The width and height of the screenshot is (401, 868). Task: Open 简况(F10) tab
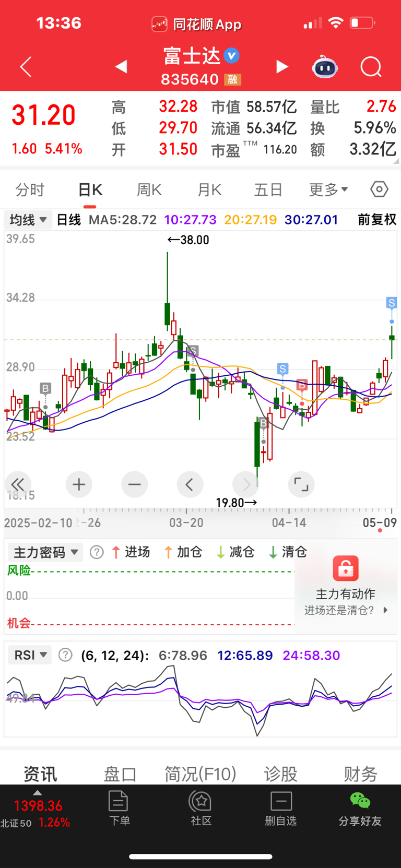(x=200, y=774)
